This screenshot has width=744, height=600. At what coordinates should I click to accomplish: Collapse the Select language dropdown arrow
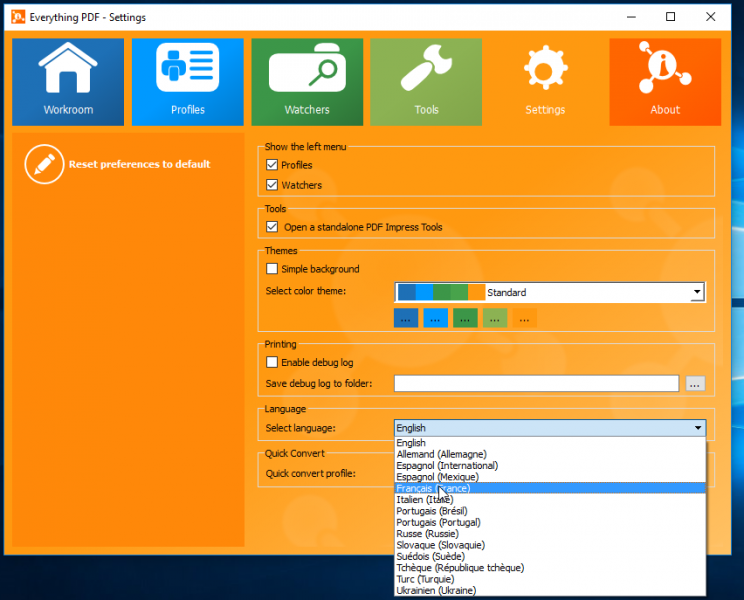coord(698,428)
